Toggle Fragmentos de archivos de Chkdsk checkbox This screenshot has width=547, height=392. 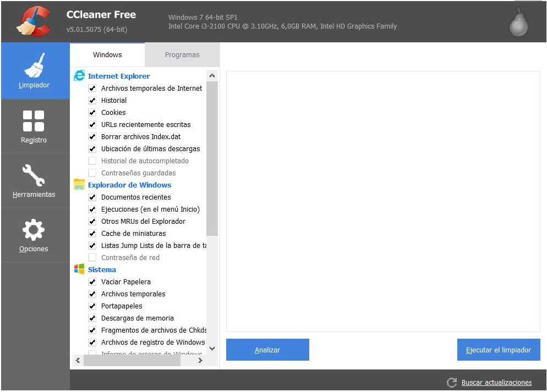pyautogui.click(x=92, y=330)
